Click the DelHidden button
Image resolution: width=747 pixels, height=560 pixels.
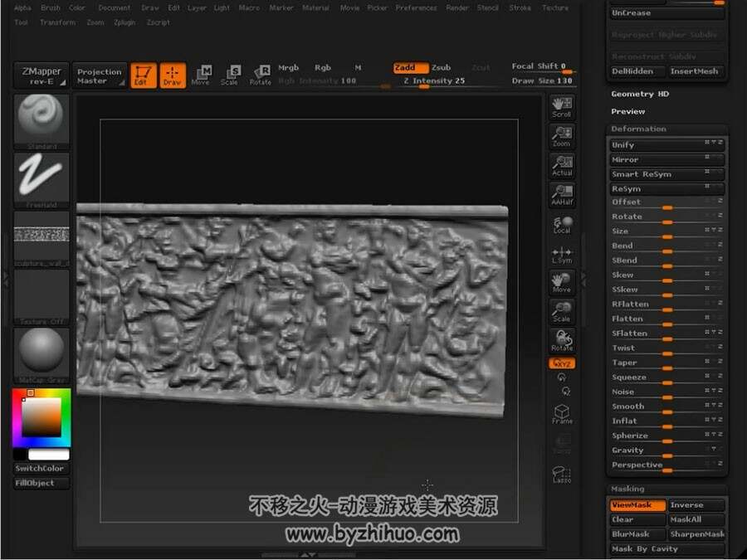click(x=637, y=71)
